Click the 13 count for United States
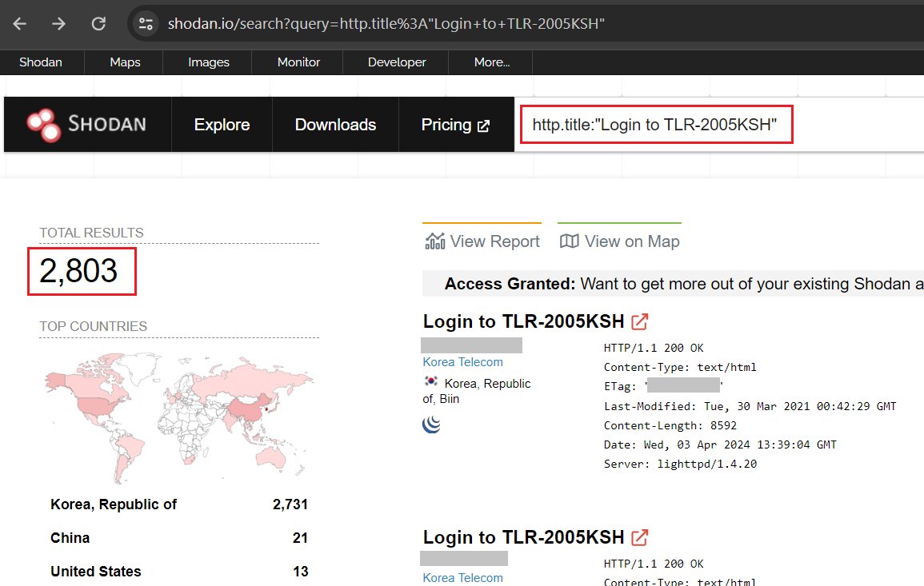This screenshot has width=924, height=586. [301, 572]
